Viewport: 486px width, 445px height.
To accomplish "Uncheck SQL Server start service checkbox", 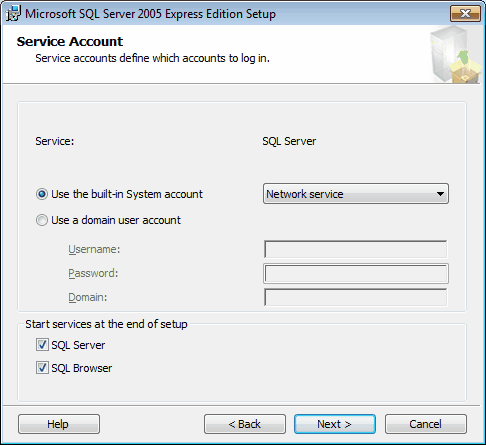I will click(x=42, y=345).
